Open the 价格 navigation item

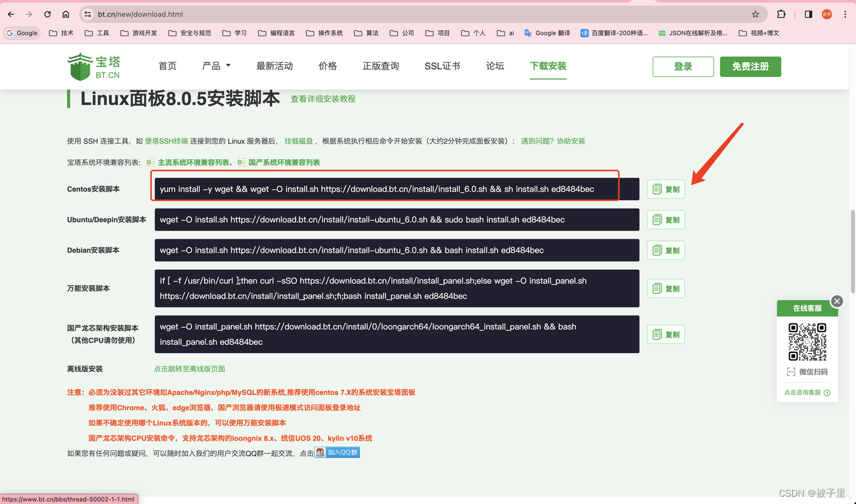328,66
